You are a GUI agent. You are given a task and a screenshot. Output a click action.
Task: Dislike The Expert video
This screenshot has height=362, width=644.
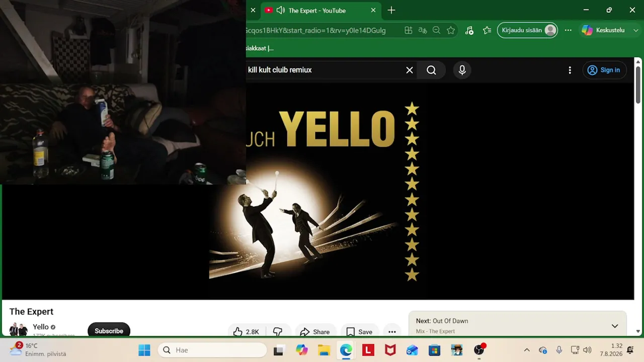click(278, 332)
